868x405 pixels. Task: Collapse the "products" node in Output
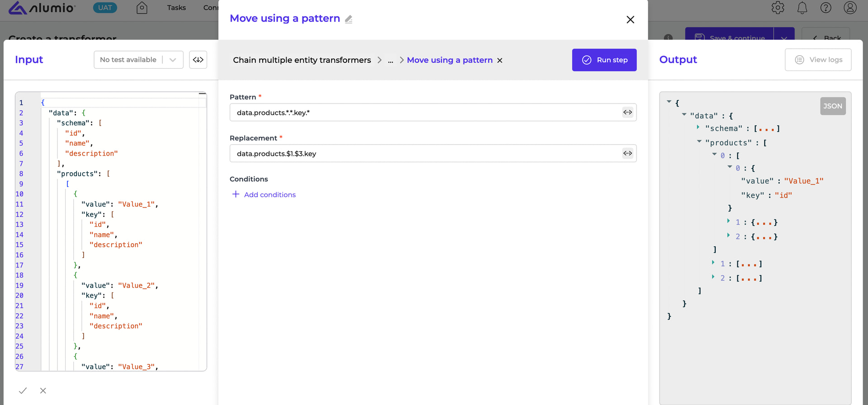coord(699,142)
